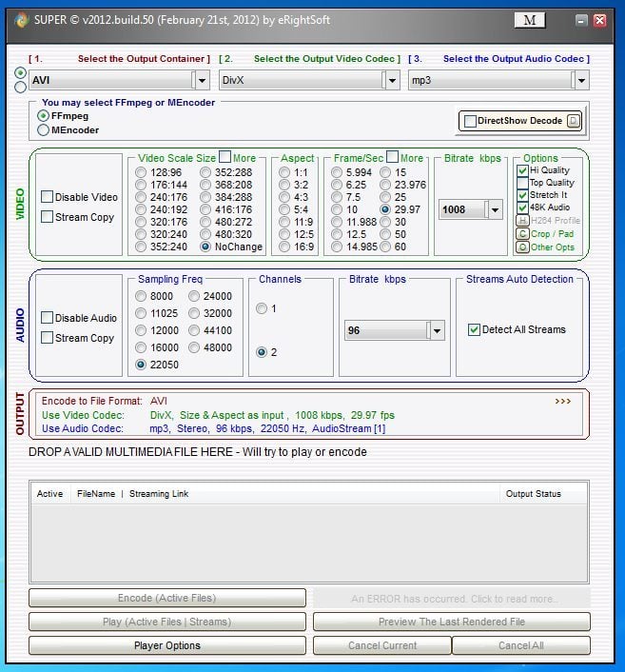Uncheck Detect All Streams
The height and width of the screenshot is (672, 625).
click(x=475, y=329)
